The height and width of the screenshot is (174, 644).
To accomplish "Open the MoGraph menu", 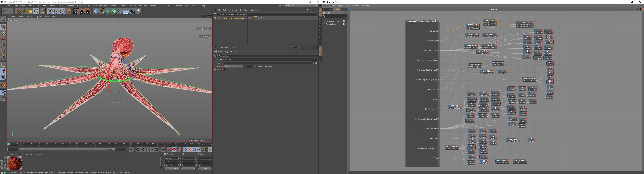I will 103,6.
